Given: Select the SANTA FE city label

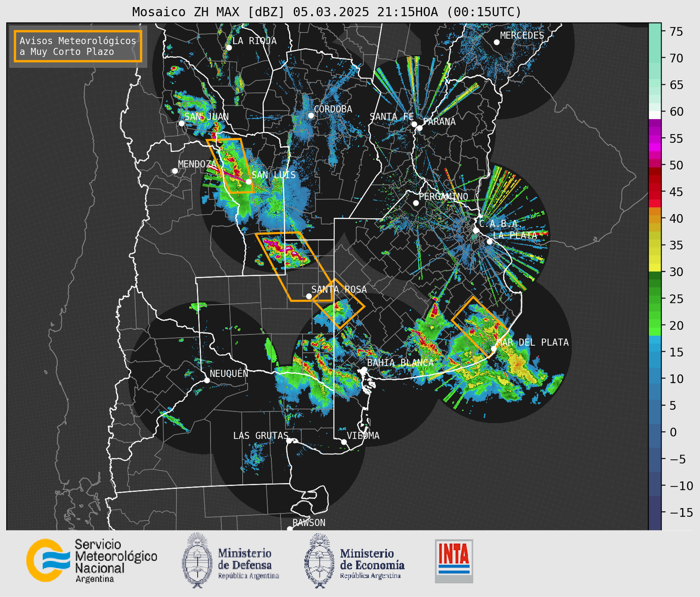Looking at the screenshot, I should coord(392,117).
